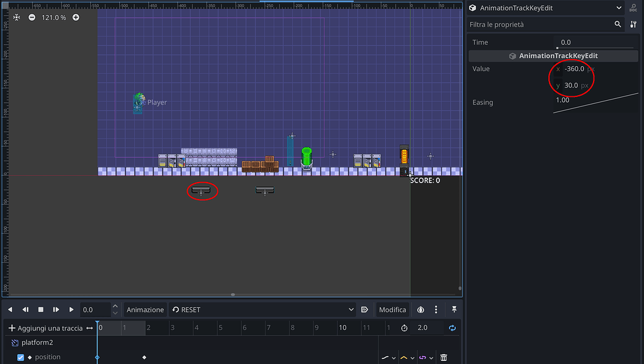Toggle playback of the animation with play button
The height and width of the screenshot is (364, 644).
[x=71, y=309]
